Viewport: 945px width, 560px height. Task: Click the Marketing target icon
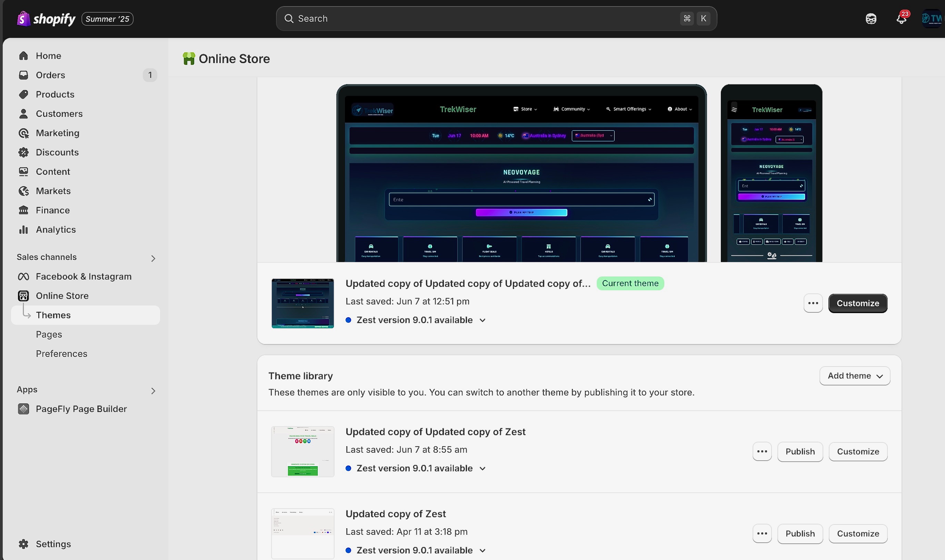coord(23,133)
